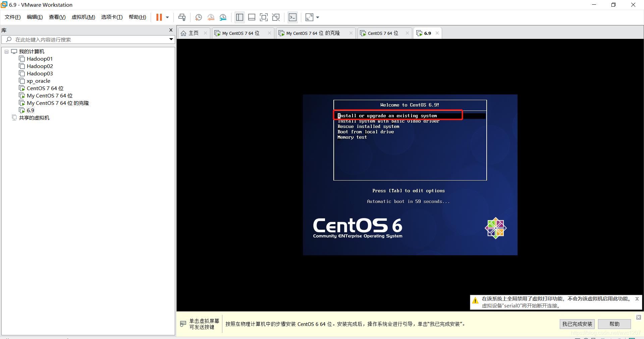The height and width of the screenshot is (339, 644).
Task: Click the 帮助 button in install bar
Action: click(614, 324)
